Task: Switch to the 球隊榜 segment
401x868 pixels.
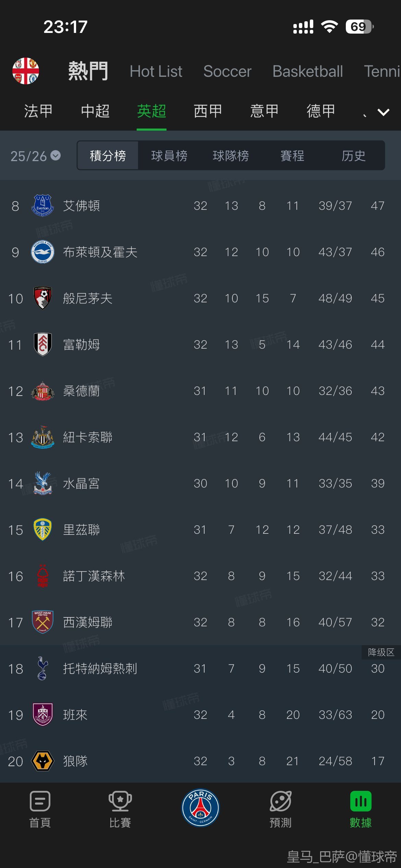Action: coord(231,156)
